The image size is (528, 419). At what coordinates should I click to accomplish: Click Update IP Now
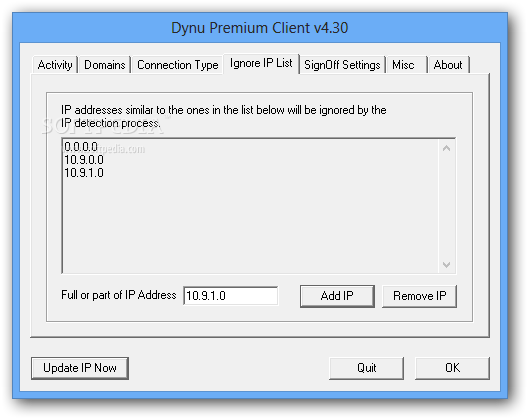tap(80, 368)
